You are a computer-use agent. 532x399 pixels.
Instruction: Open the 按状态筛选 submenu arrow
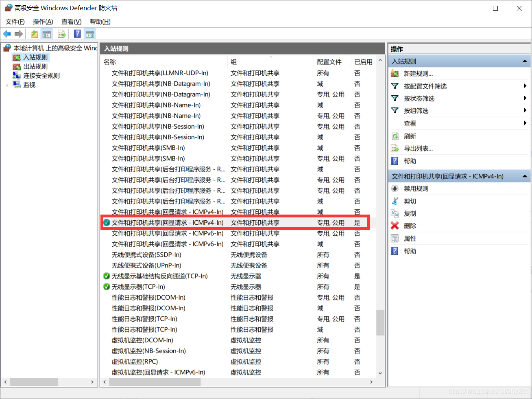pyautogui.click(x=525, y=98)
